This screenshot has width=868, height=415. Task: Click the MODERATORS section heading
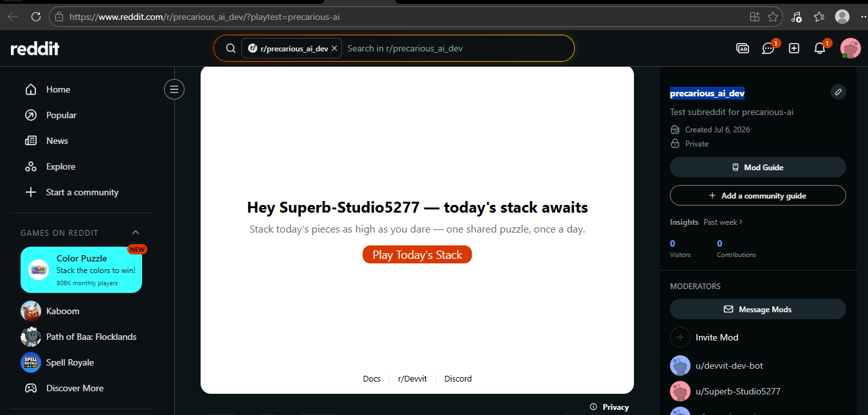point(695,286)
